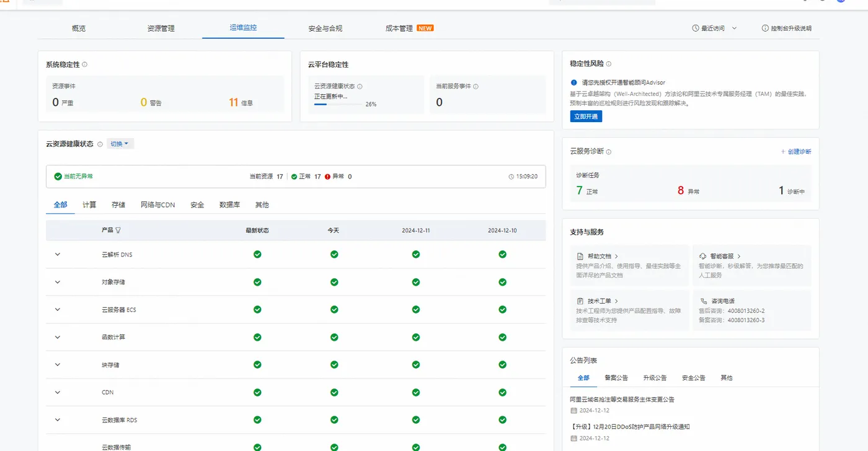Click 对象存储 today status check icon

pos(334,282)
